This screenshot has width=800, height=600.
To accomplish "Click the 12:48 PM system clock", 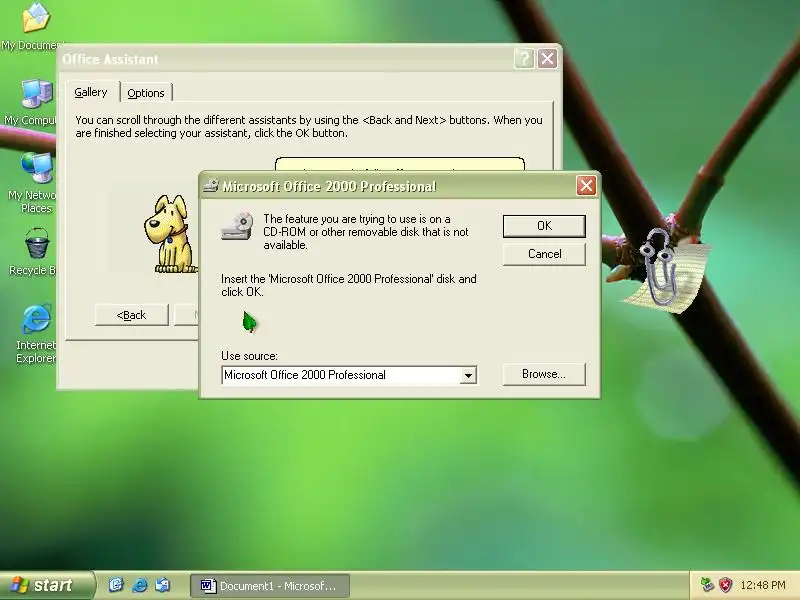I will [x=763, y=585].
